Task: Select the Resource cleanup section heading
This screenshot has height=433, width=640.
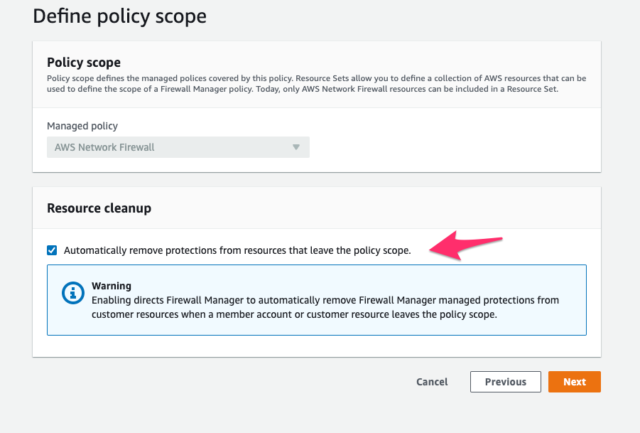Action: tap(99, 208)
